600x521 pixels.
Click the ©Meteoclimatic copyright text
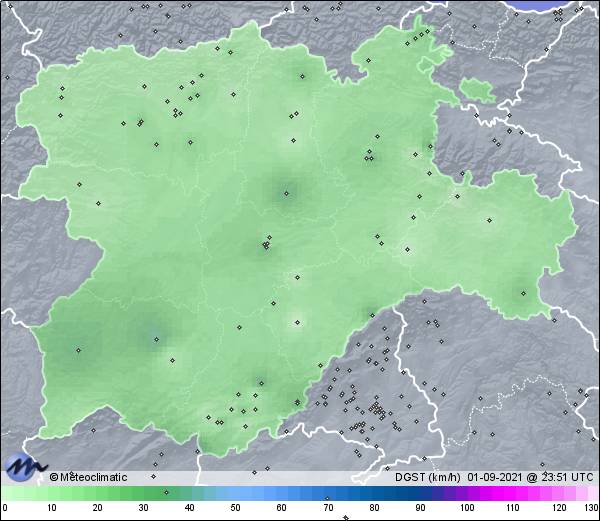click(x=88, y=477)
